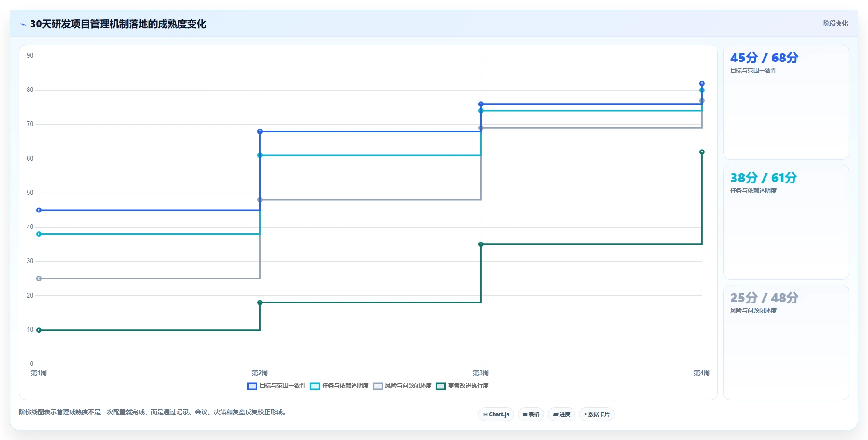
Task: Click the blue data point at 68 on 第2周
Action: pyautogui.click(x=260, y=132)
